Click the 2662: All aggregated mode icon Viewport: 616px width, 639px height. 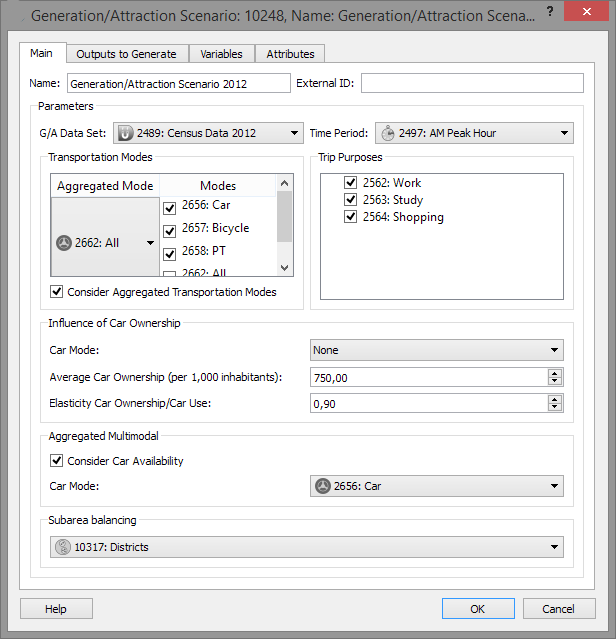coord(64,243)
